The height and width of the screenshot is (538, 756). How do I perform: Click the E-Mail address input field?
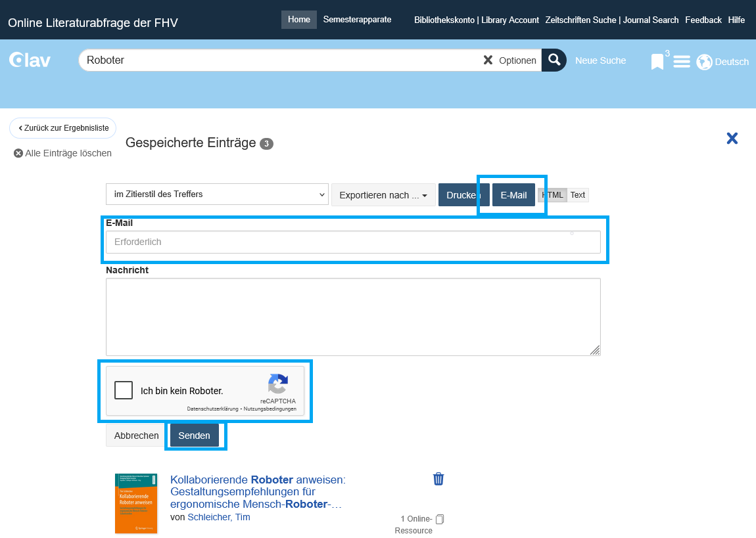(x=353, y=242)
